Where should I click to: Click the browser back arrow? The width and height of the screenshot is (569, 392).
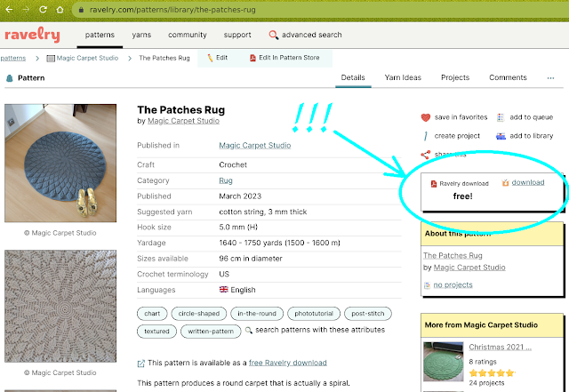click(x=9, y=10)
